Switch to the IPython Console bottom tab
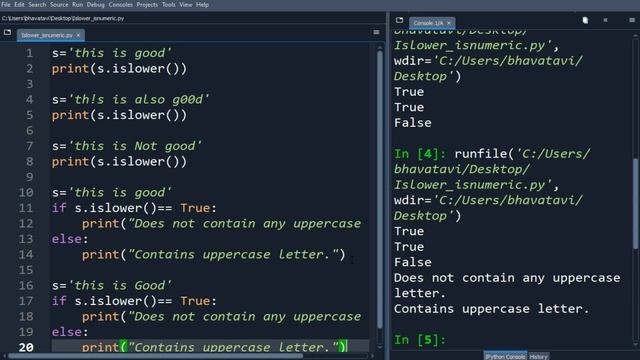This screenshot has width=640, height=360. coord(505,356)
